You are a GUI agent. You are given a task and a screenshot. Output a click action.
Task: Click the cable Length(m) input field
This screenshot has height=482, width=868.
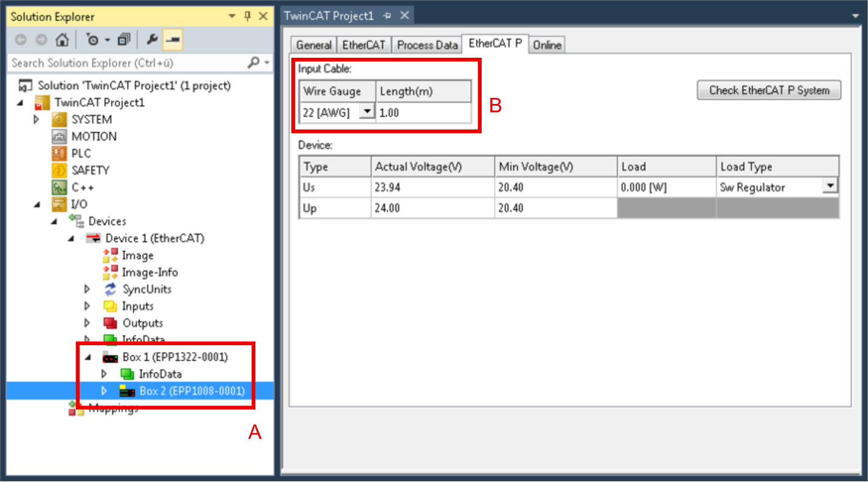coord(423,112)
